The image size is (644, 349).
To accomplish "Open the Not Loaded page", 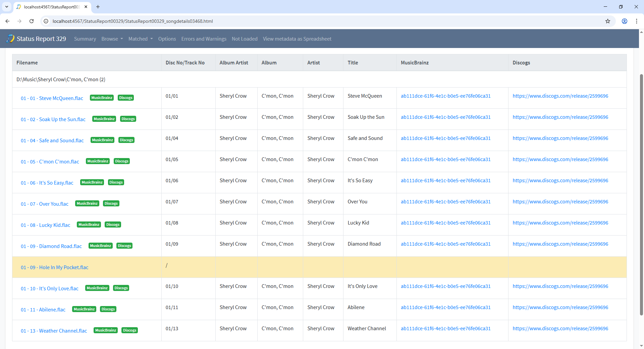I will click(x=245, y=39).
